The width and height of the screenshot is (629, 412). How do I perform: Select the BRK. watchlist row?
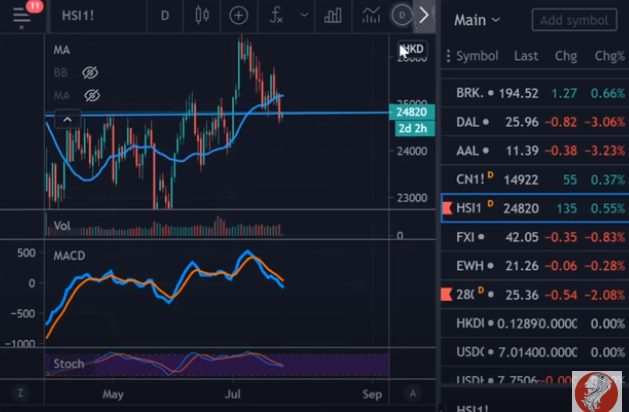click(x=535, y=93)
